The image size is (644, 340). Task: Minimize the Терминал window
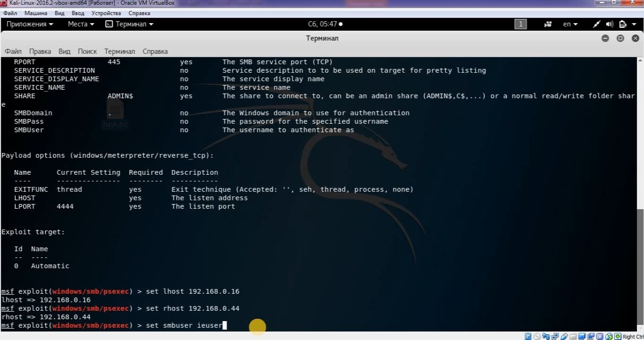point(605,38)
